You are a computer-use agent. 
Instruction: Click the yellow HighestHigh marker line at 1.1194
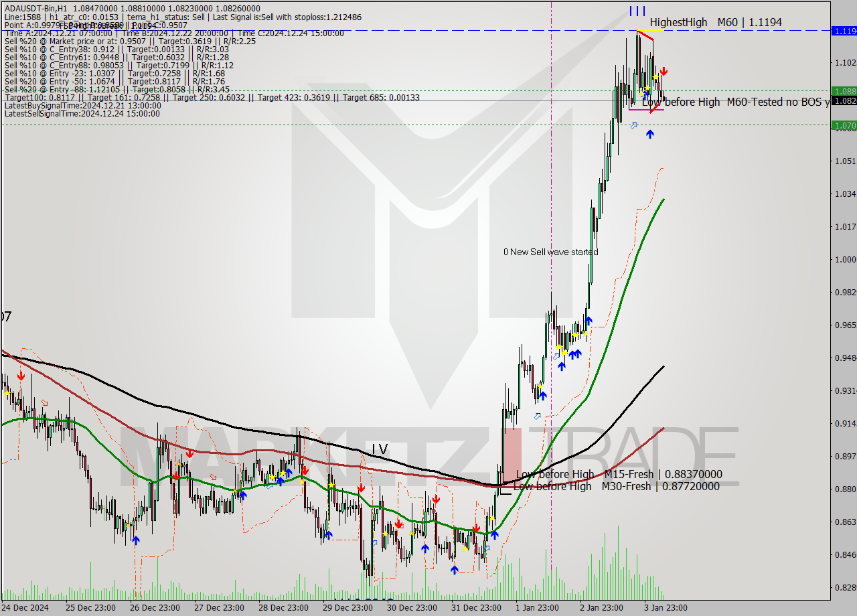tap(650, 30)
